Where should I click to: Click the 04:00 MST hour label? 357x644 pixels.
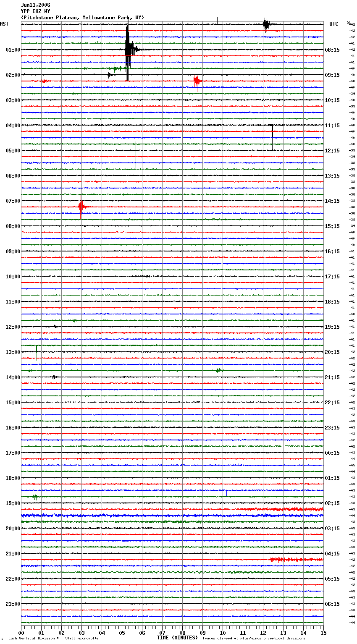[x=13, y=125]
